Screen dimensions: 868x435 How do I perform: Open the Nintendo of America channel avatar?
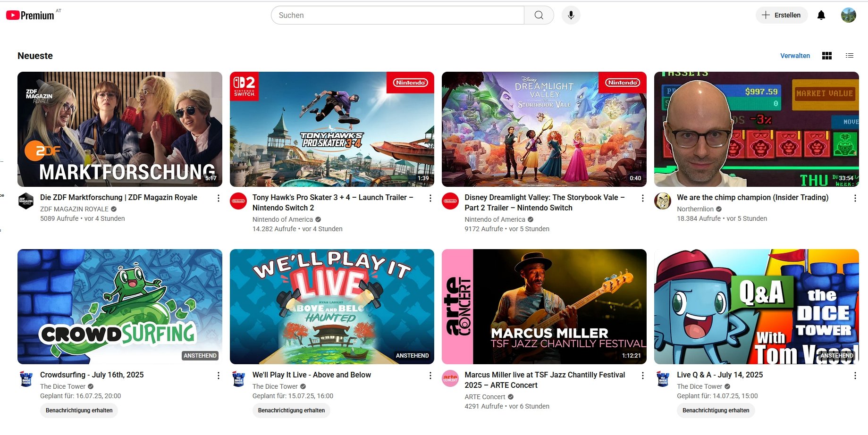click(238, 201)
